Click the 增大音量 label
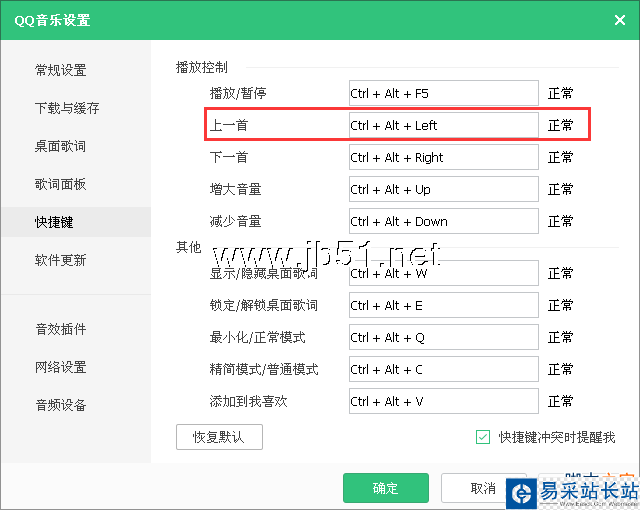The image size is (640, 510). [235, 189]
